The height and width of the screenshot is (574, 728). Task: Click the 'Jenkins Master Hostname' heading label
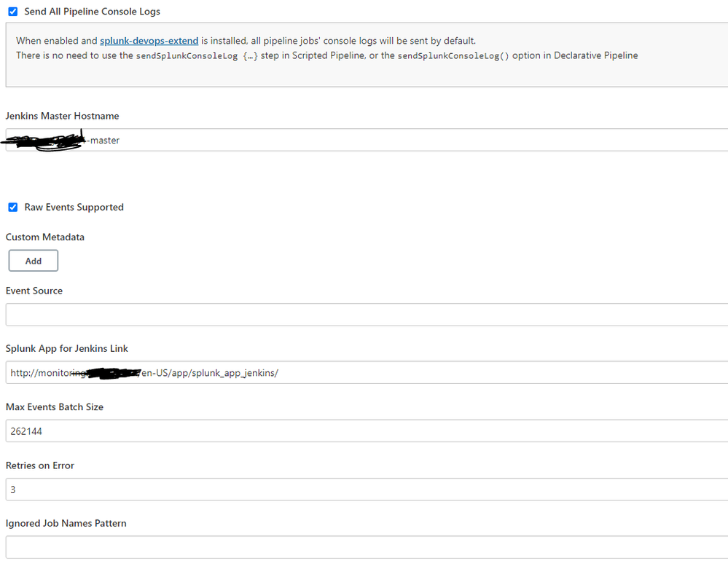pos(62,116)
